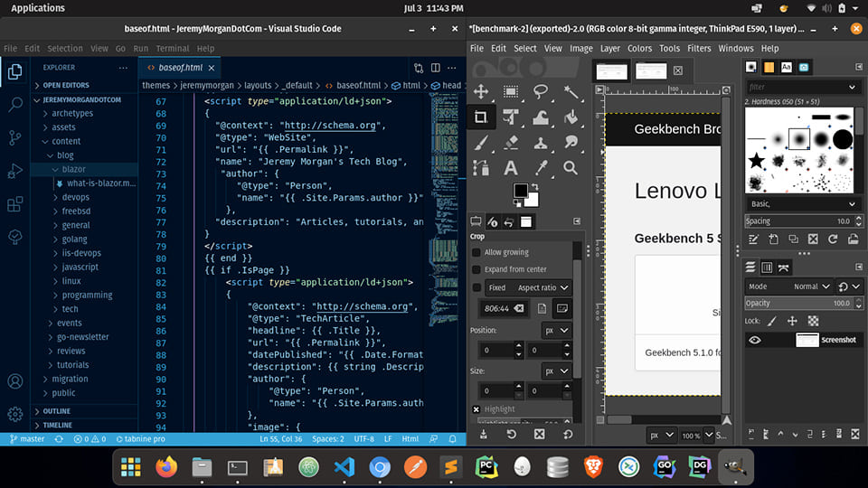Screen dimensions: 868x488
Task: Open Size unit px dropdown
Action: (556, 371)
